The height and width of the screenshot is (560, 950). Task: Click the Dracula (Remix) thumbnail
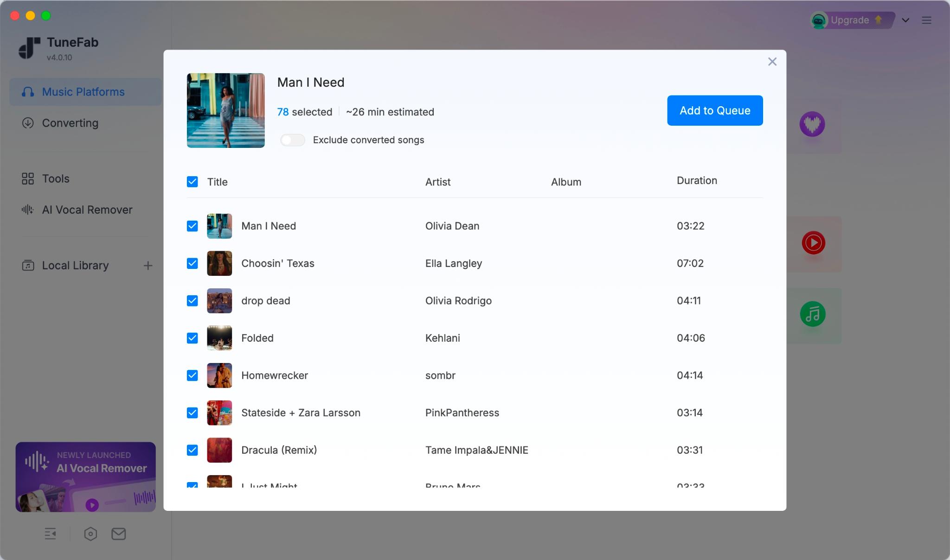pyautogui.click(x=219, y=450)
